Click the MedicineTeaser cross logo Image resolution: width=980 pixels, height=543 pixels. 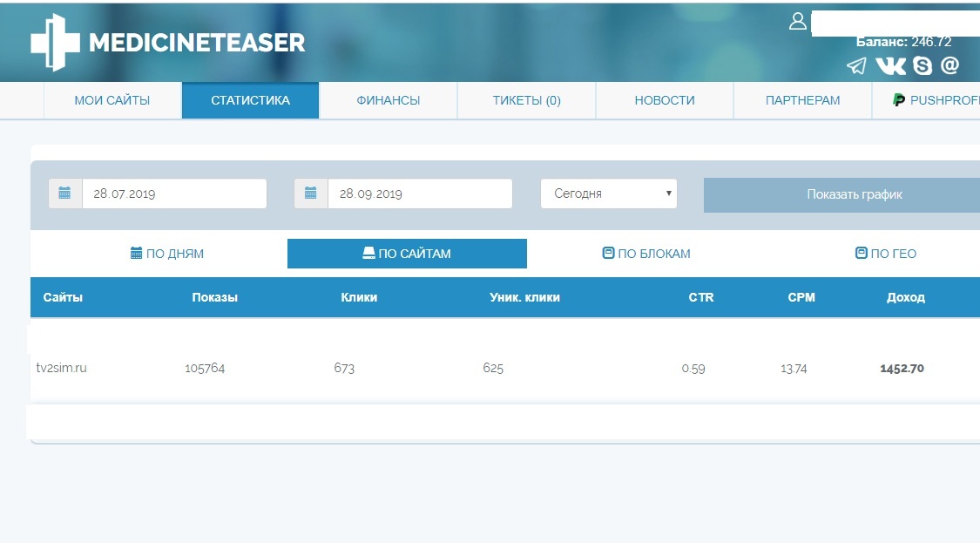[55, 43]
